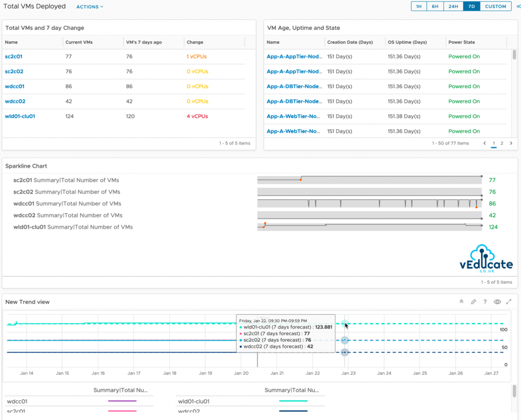The height and width of the screenshot is (420, 521).
Task: Open the sc2c01 cluster link
Action: (x=14, y=57)
